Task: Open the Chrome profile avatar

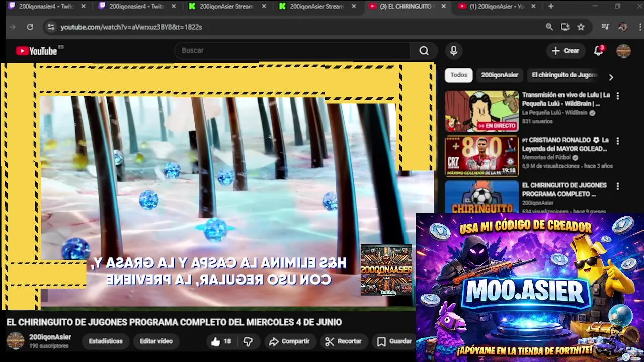Action: coord(623,27)
